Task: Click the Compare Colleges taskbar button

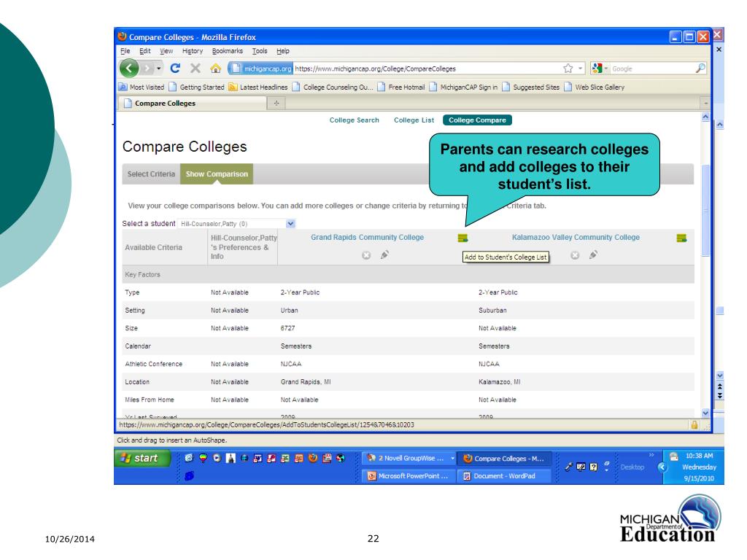Action: point(504,458)
